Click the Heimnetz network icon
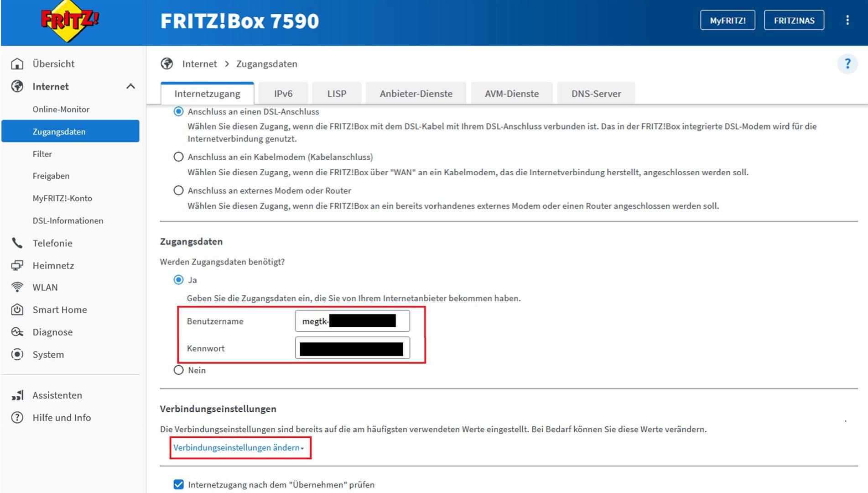 [x=17, y=265]
